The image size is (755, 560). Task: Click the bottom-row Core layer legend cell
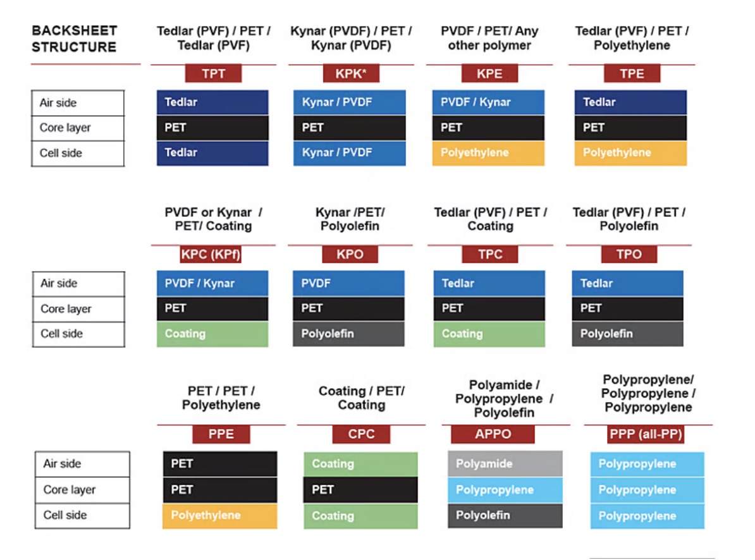coord(82,490)
